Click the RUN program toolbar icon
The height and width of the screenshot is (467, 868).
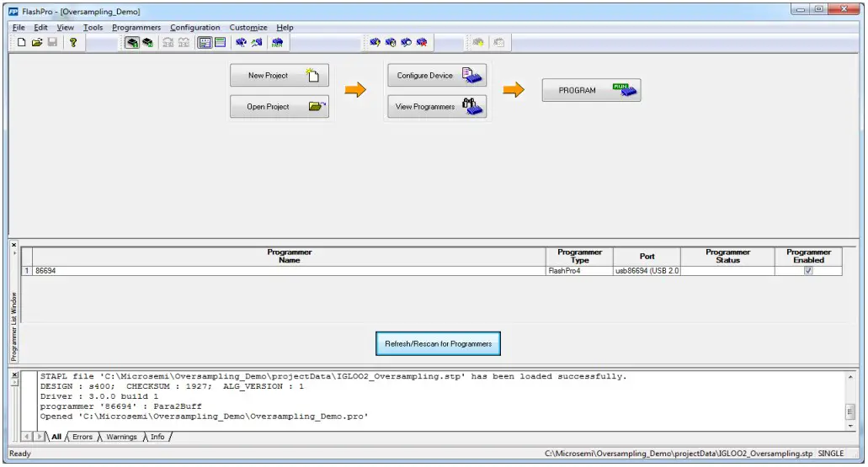[277, 43]
